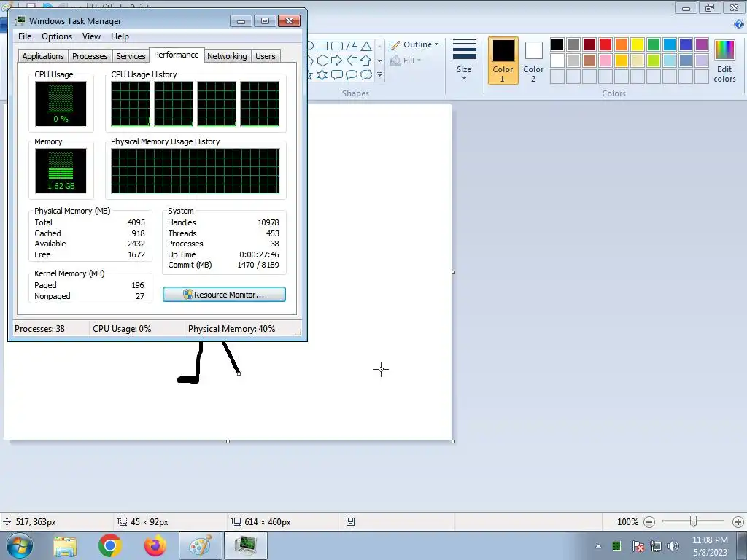Select the oval callout shape in Paint
The width and height of the screenshot is (747, 560).
click(352, 75)
